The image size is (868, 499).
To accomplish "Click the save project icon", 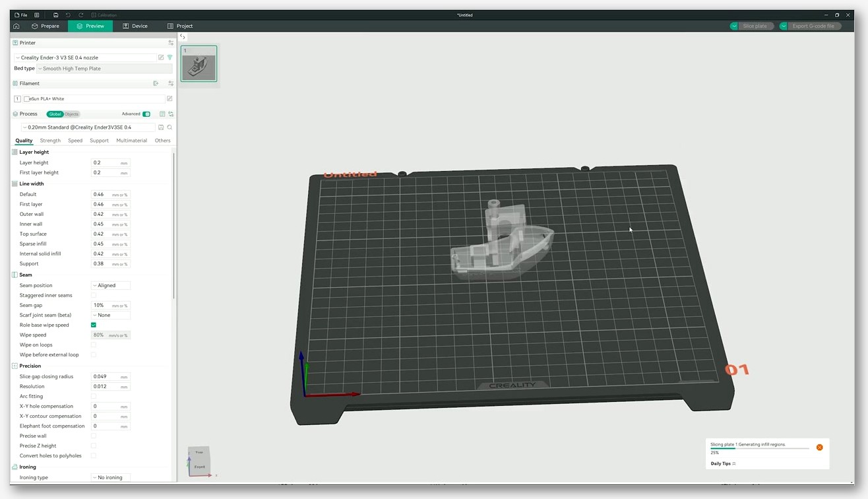I will 55,15.
